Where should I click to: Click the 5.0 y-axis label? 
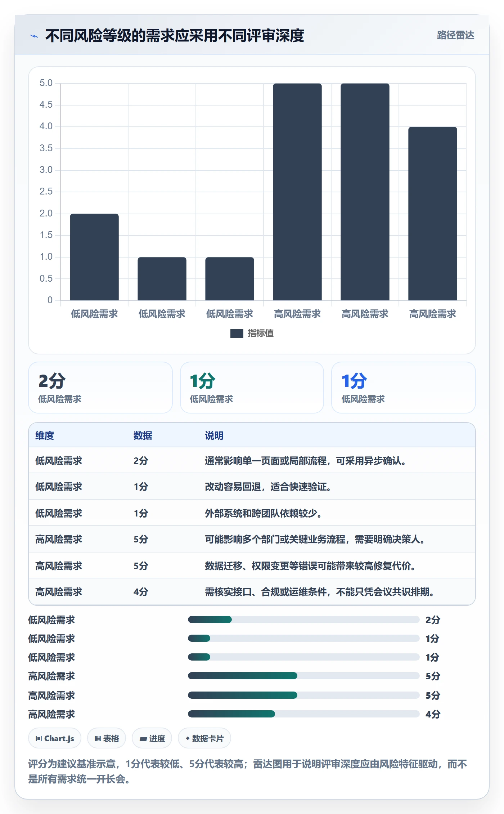(46, 83)
